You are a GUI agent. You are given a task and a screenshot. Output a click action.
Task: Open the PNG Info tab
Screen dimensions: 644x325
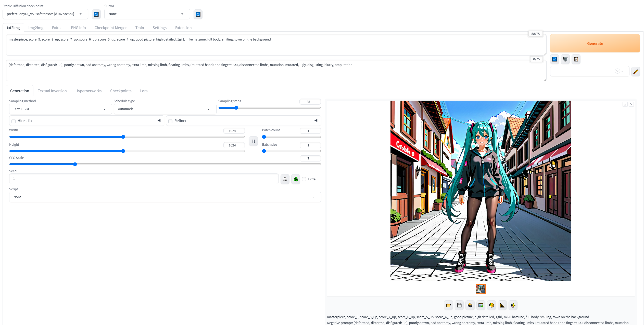point(78,28)
